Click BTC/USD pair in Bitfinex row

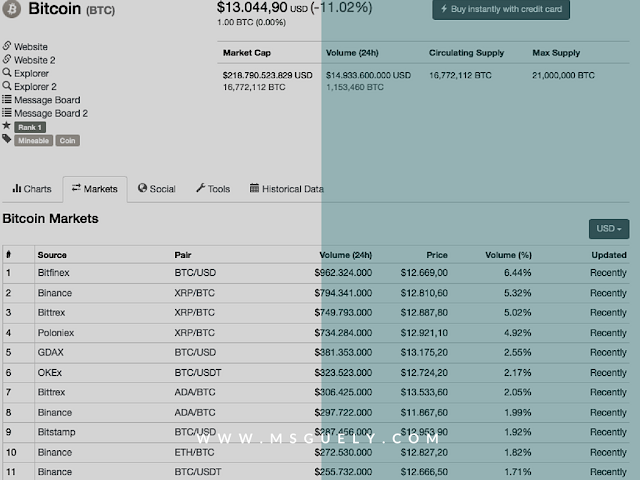point(195,273)
